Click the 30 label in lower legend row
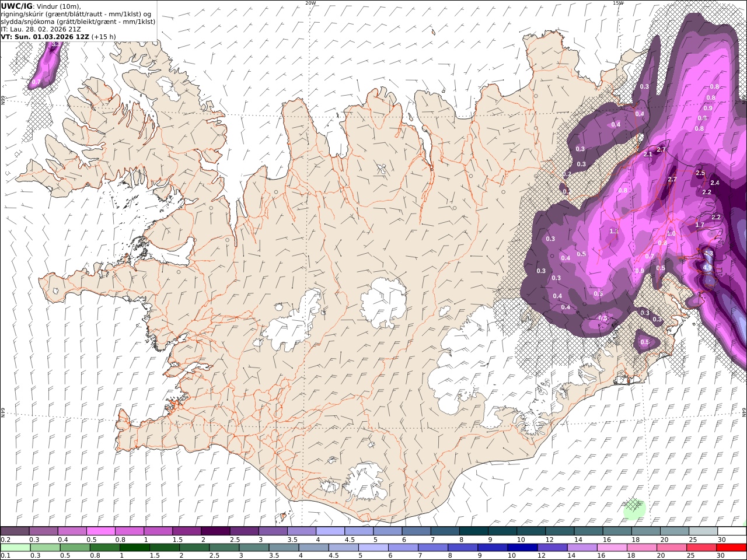The height and width of the screenshot is (560, 747). 721,555
